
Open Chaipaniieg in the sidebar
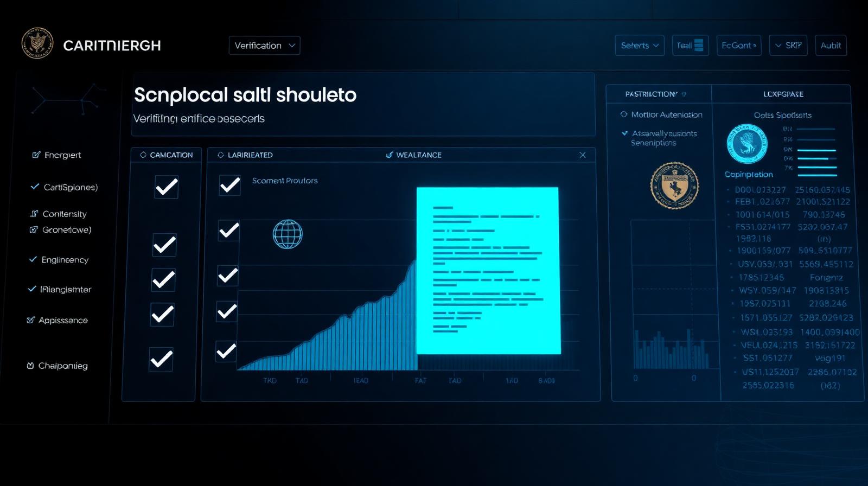(57, 366)
